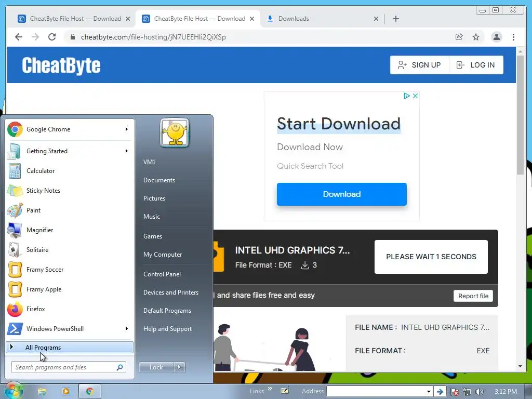
Task: Open Devices and Printers
Action: pyautogui.click(x=171, y=292)
